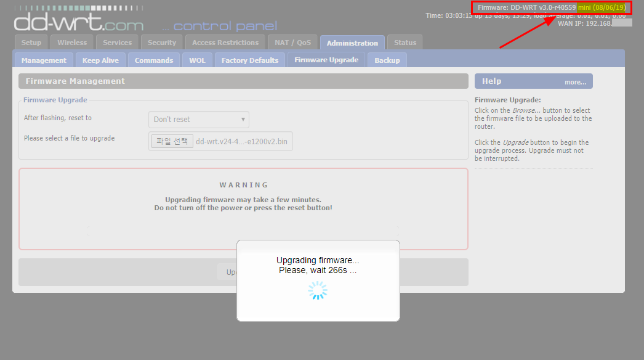The image size is (644, 360).
Task: Open the Setup tab
Action: 31,43
